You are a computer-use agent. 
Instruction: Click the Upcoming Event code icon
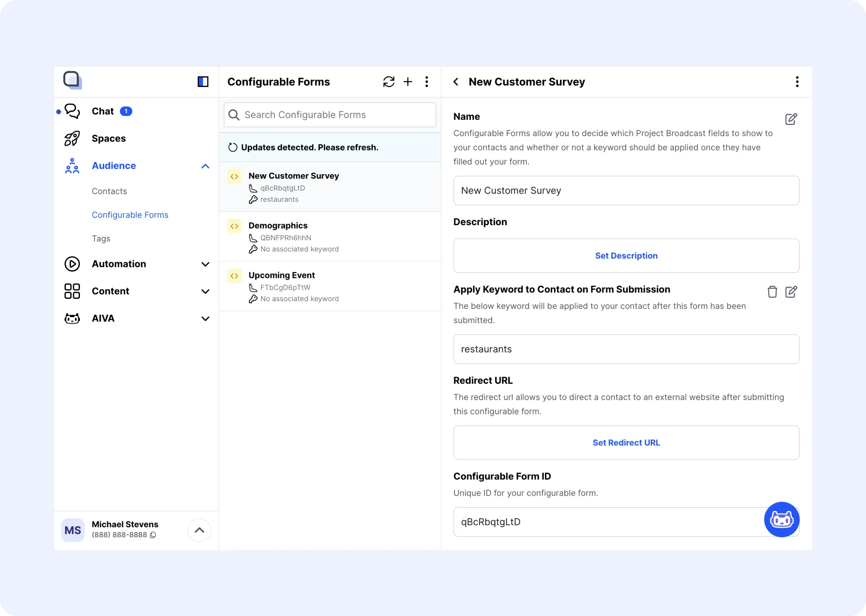[234, 276]
